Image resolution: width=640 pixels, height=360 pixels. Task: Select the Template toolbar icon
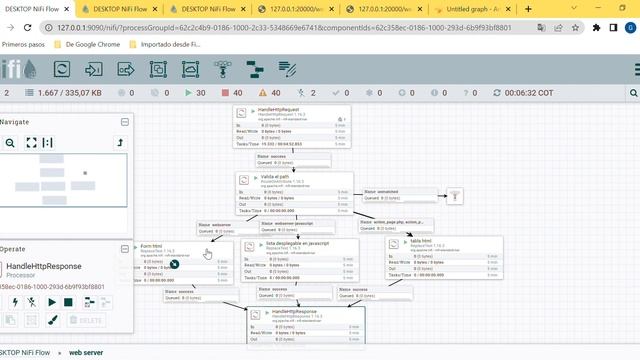click(x=255, y=69)
